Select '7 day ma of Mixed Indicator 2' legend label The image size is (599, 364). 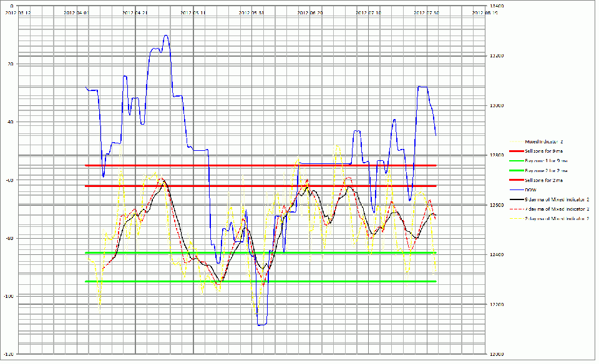557,209
